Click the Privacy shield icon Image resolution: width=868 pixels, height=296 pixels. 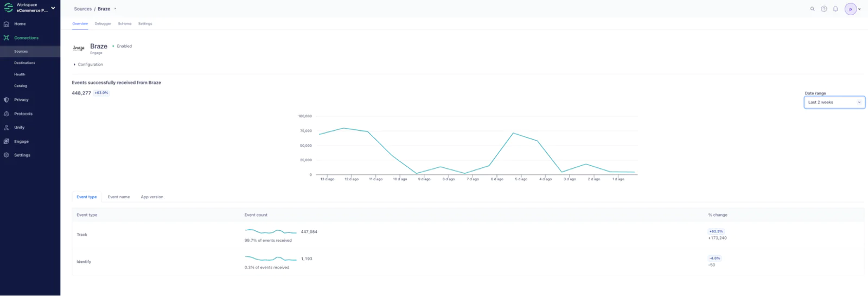7,100
